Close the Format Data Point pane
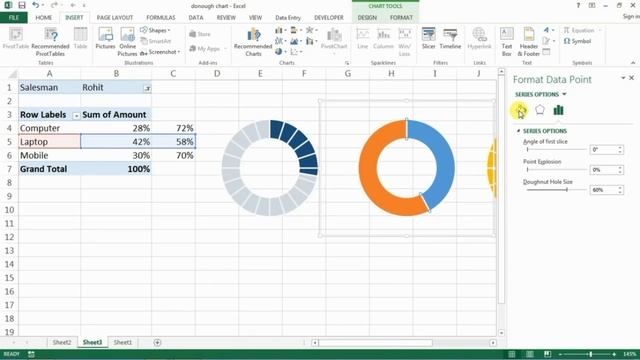640x360 pixels. tap(631, 78)
